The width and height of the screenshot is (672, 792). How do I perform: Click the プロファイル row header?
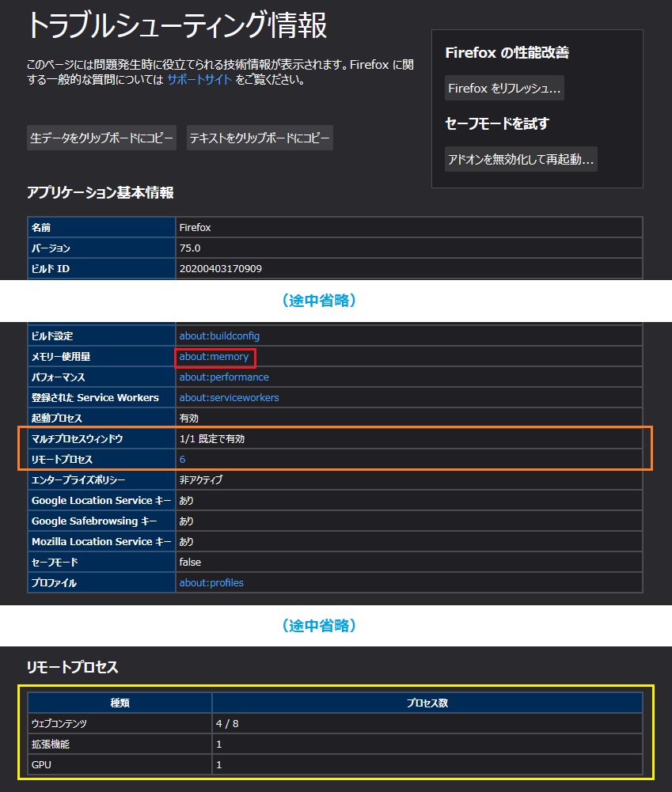coord(101,582)
